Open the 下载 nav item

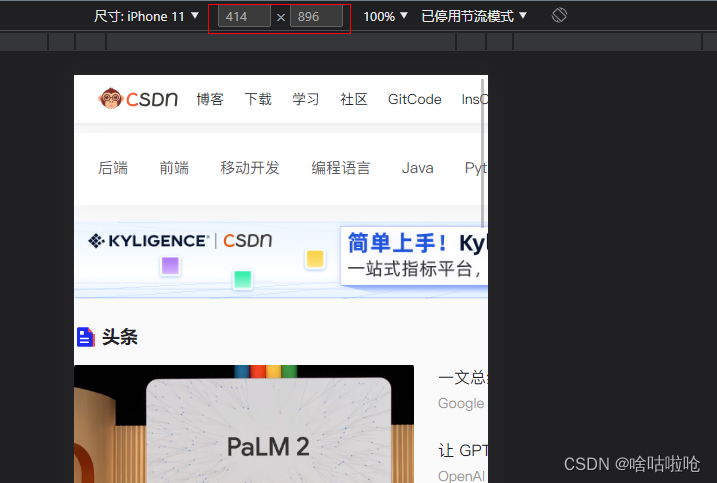pos(258,99)
